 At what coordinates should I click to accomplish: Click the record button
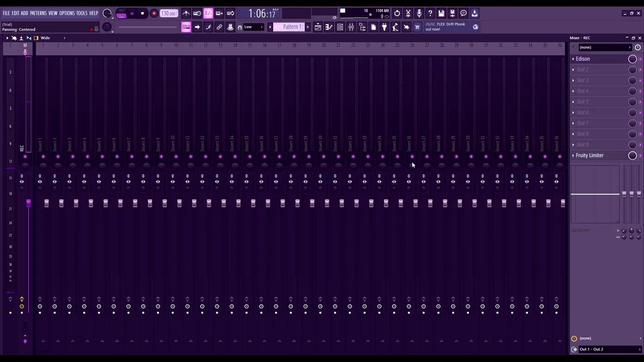154,14
